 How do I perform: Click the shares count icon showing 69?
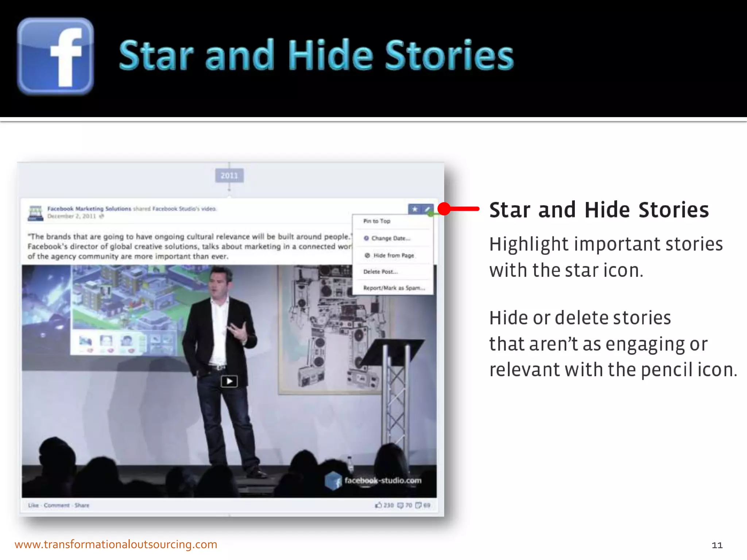tap(419, 505)
